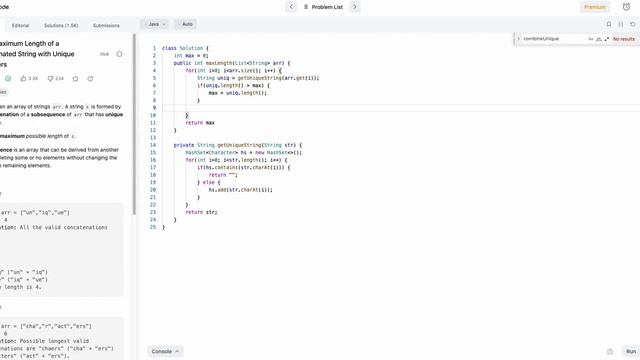Click the Run button
This screenshot has width=640, height=360.
631,351
